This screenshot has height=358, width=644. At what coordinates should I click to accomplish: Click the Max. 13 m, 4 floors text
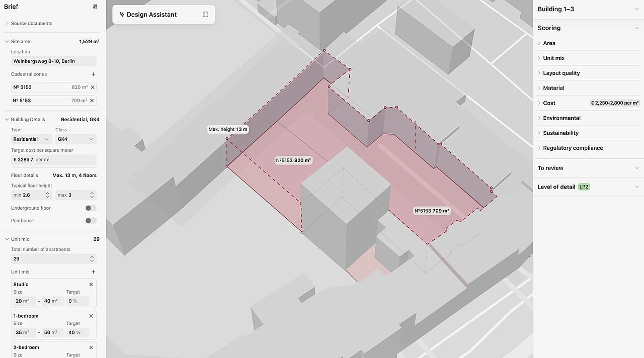pos(74,175)
